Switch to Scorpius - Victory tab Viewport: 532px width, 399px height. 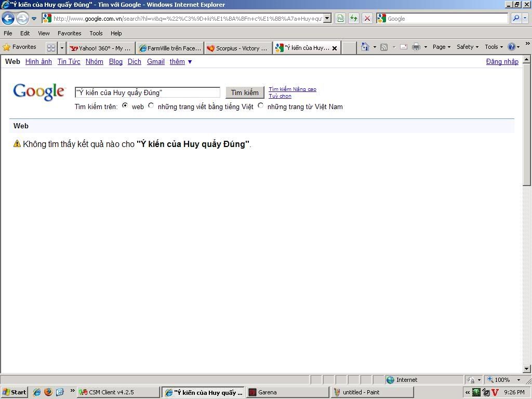click(x=238, y=48)
